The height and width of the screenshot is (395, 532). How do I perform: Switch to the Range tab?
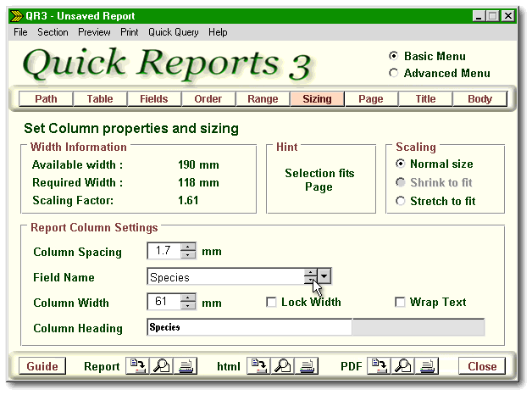263,98
